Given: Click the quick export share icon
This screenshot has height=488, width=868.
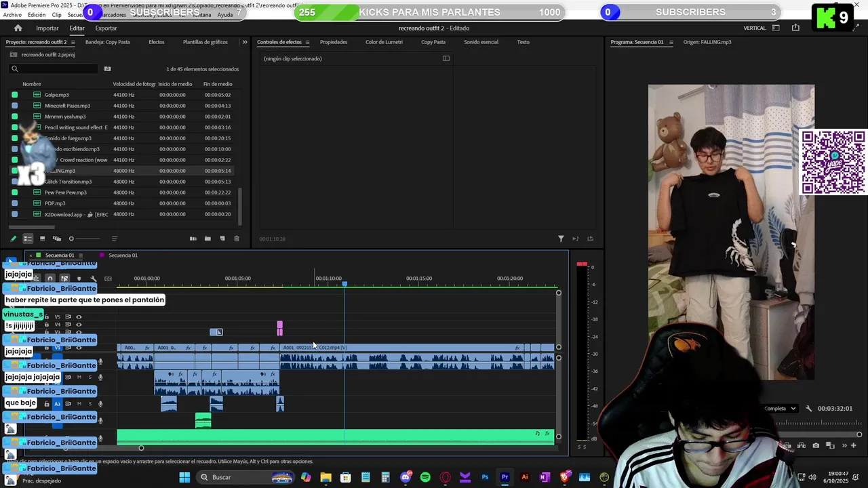Looking at the screenshot, I should 795,28.
